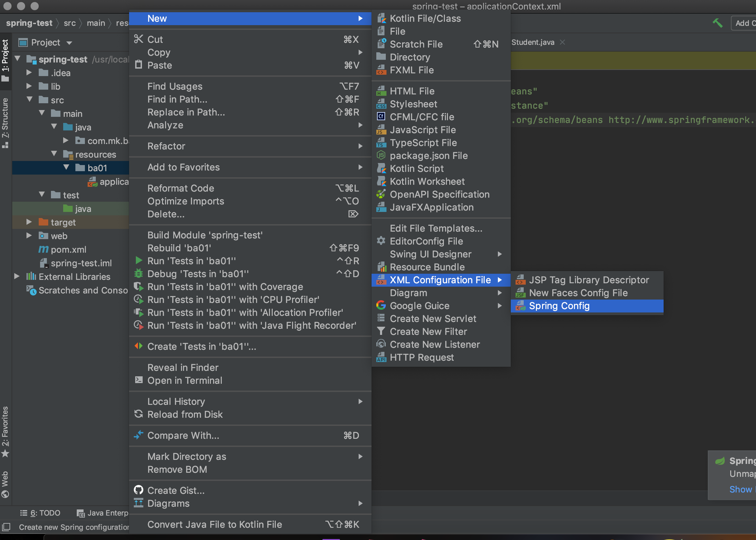Click the OpenAPI Specification icon
Viewport: 756px width, 540px height.
point(381,194)
